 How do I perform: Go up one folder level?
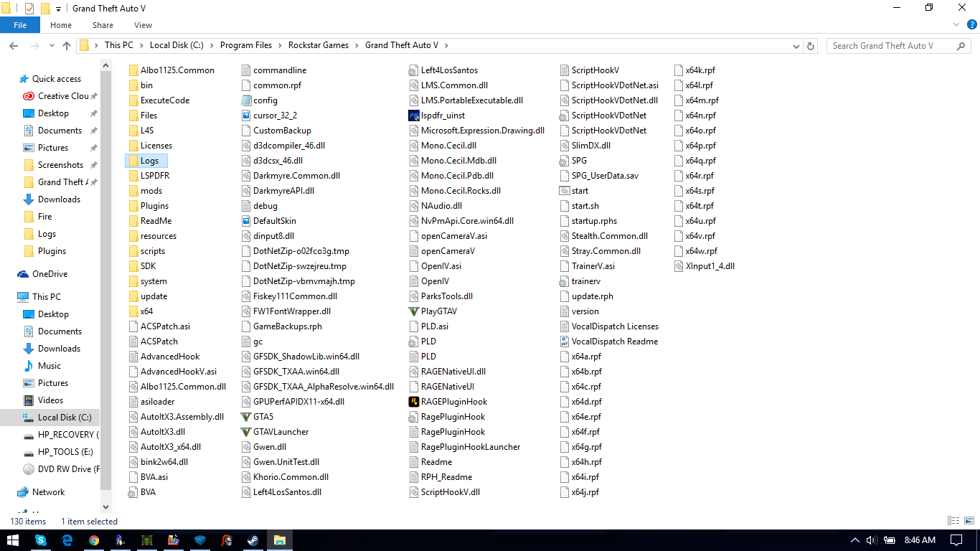point(67,45)
